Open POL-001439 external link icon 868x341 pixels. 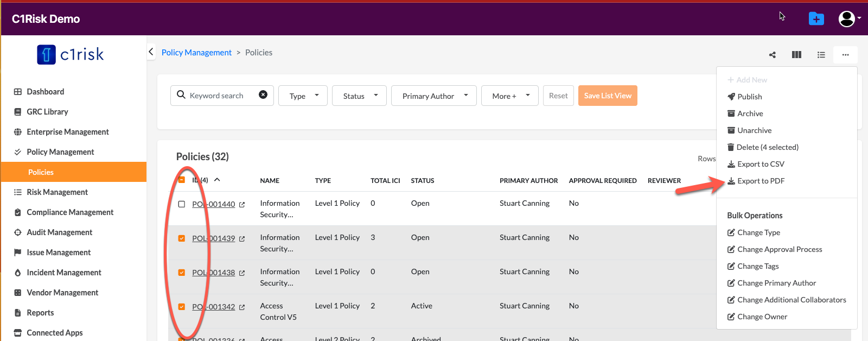242,239
